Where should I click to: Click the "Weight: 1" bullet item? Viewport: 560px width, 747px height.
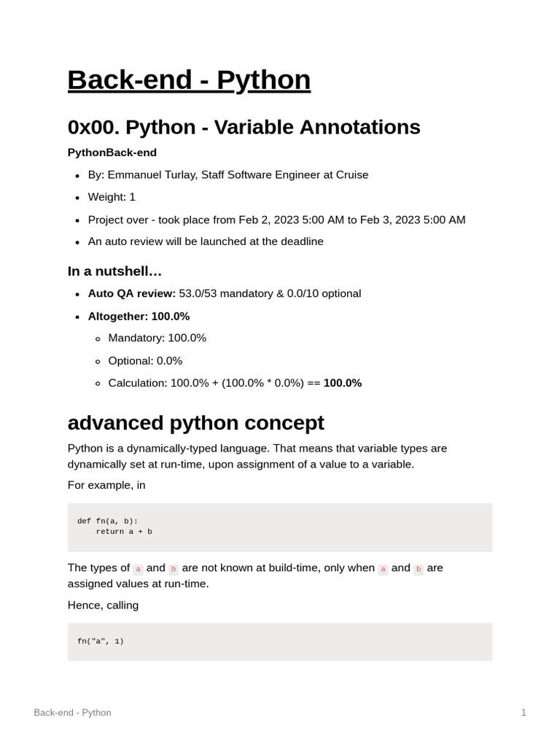point(112,197)
